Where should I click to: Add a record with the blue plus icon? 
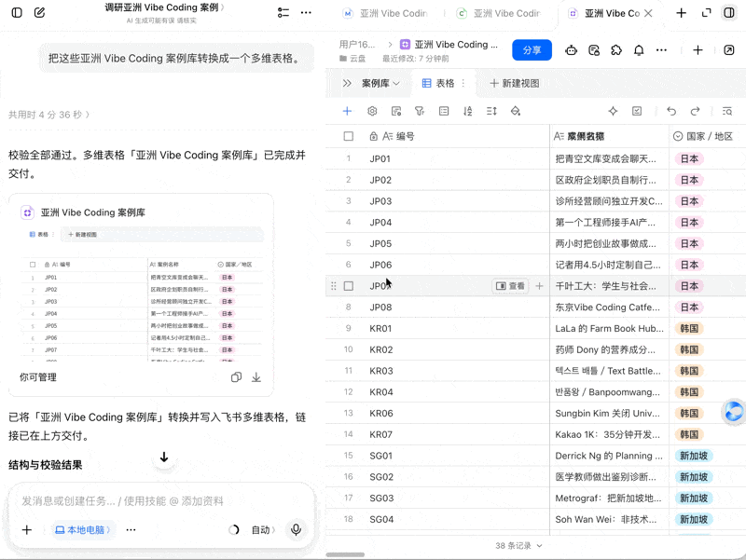tap(347, 111)
